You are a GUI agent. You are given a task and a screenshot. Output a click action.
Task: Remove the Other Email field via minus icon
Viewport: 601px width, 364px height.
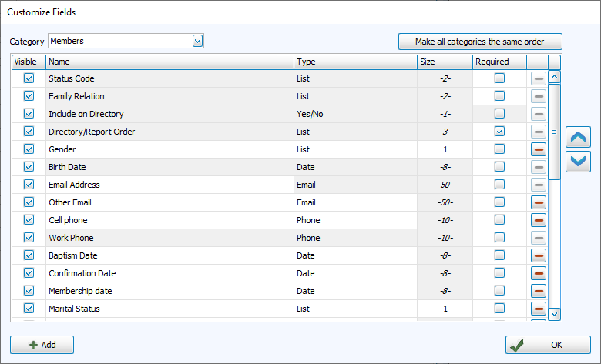coord(539,202)
